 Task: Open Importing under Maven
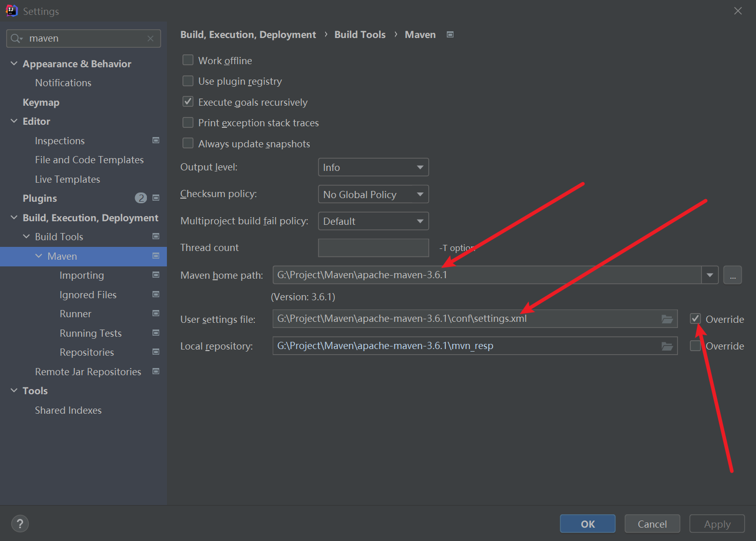pos(82,275)
